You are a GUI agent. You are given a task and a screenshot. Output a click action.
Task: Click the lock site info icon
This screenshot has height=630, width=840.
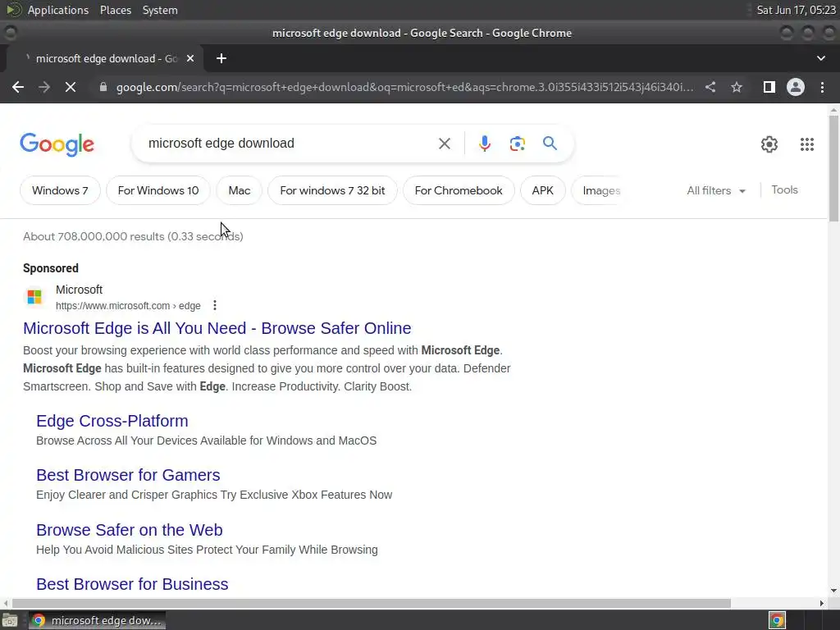pos(103,87)
